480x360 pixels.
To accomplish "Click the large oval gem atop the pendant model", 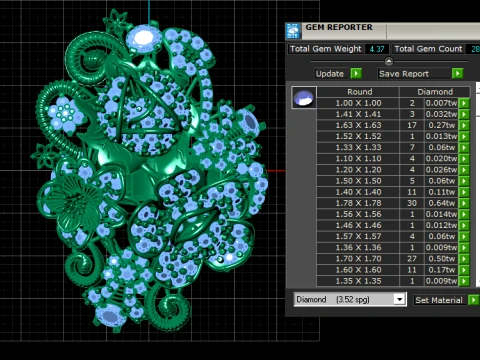I will point(144,39).
